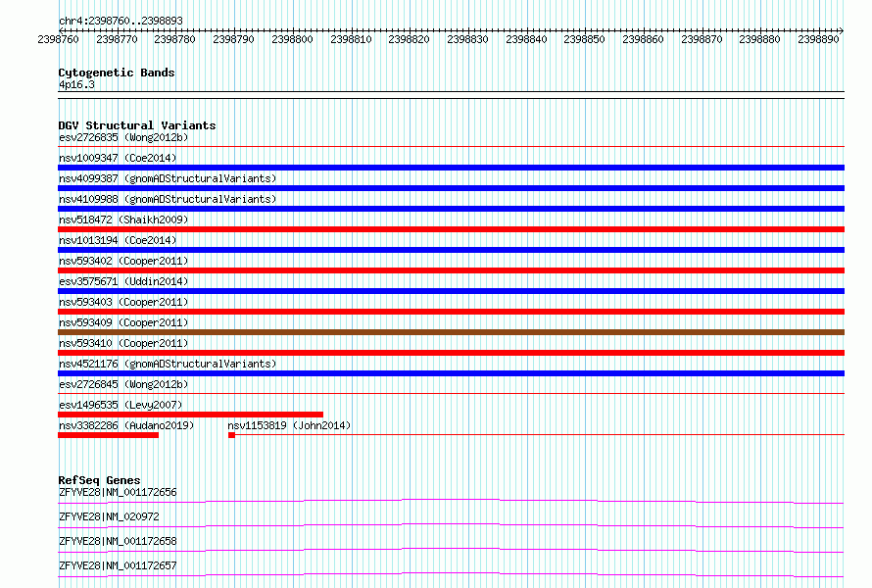
Task: Open nsv4521176 (gnomADStructuralVariants) label
Action: pyautogui.click(x=168, y=364)
